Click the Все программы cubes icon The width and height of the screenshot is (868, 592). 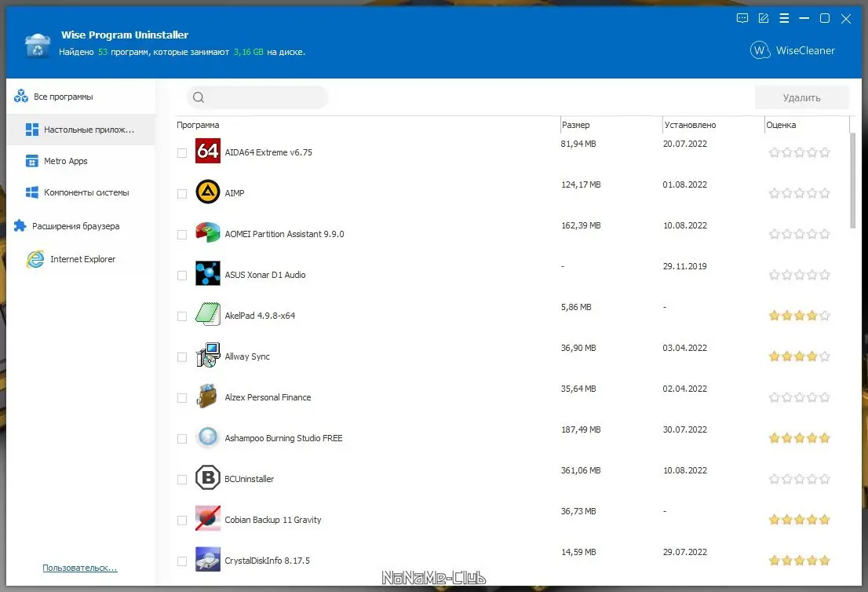(x=21, y=97)
